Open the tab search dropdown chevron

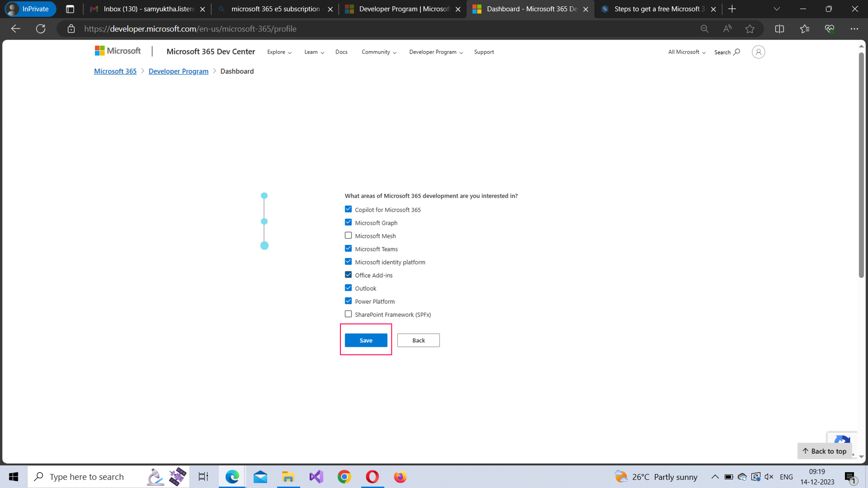pos(776,9)
